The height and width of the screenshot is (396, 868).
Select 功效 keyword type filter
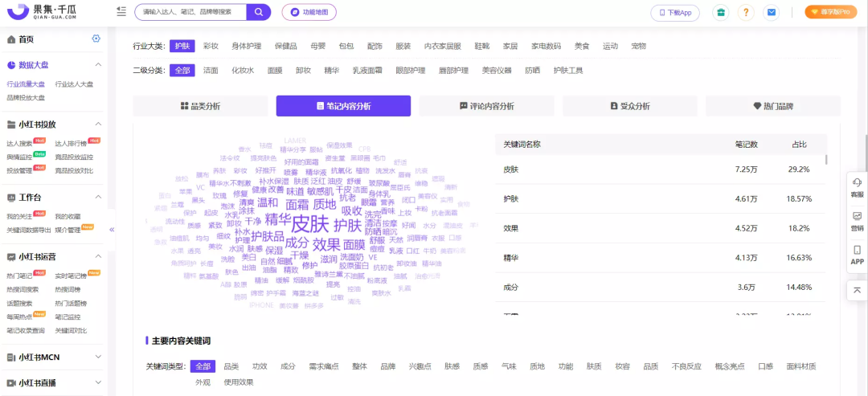pyautogui.click(x=260, y=366)
